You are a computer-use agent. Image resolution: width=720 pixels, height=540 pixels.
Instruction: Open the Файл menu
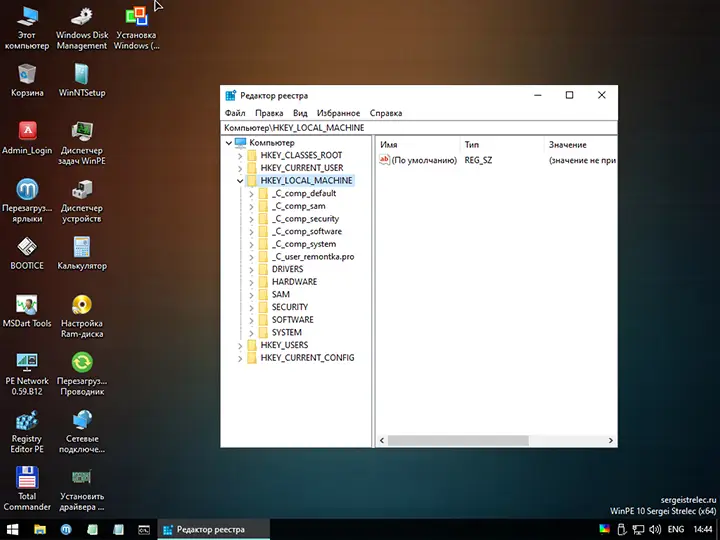(235, 113)
